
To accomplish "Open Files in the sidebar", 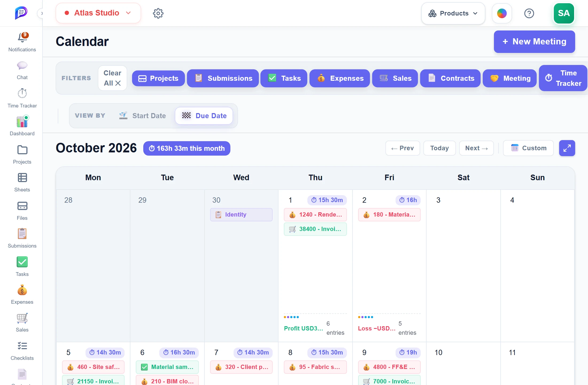I will pyautogui.click(x=22, y=211).
